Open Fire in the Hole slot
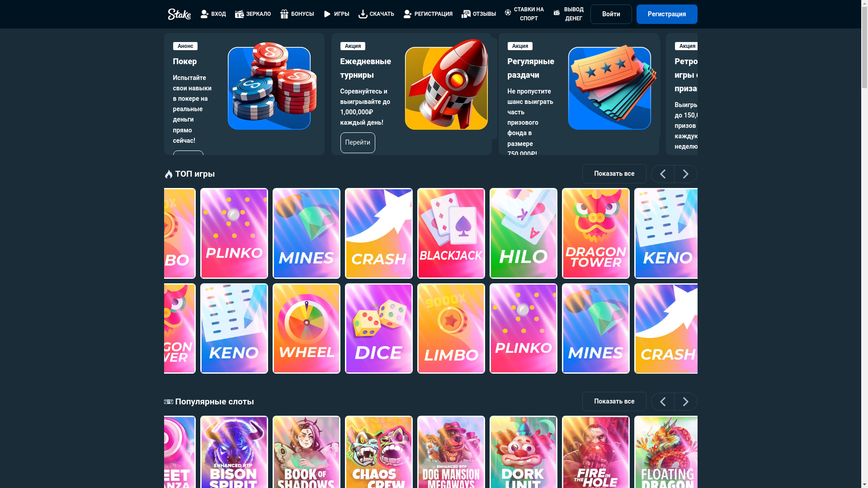Image resolution: width=868 pixels, height=488 pixels. tap(595, 452)
